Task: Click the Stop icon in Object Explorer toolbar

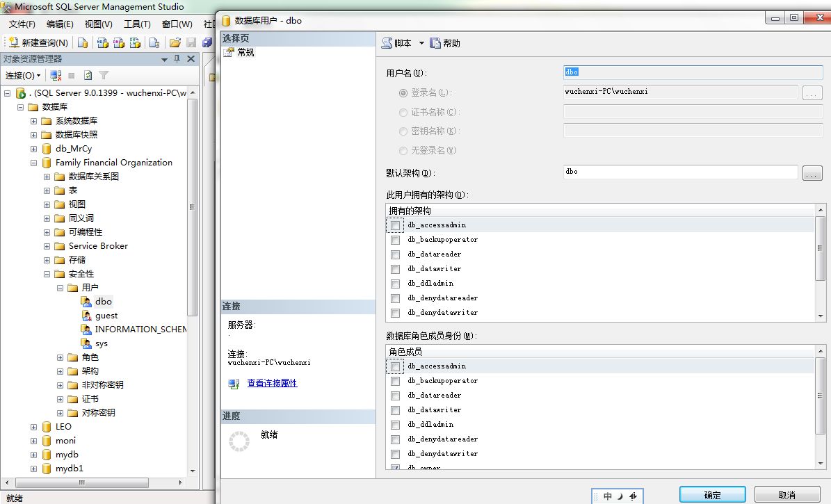Action: [72, 75]
